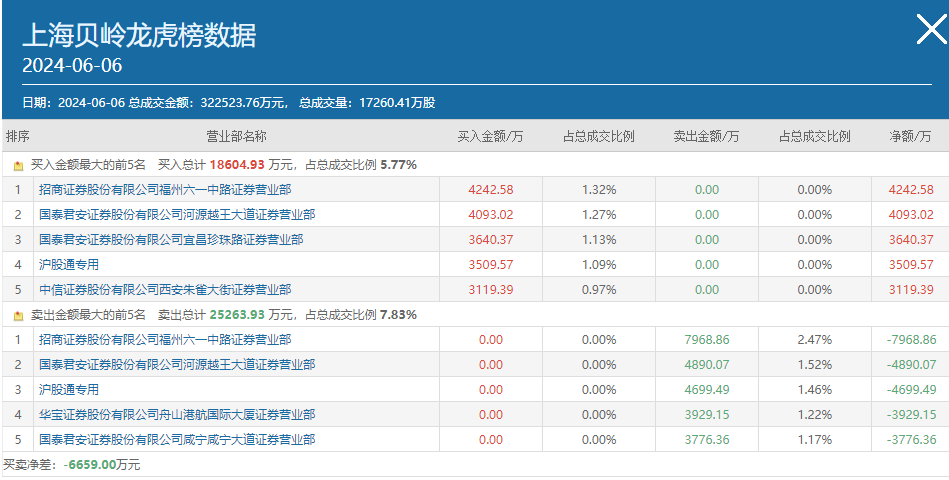Image resolution: width=949 pixels, height=480 pixels.
Task: Open 国泰君安河源越王大道 link in buy list
Action: pyautogui.click(x=177, y=214)
